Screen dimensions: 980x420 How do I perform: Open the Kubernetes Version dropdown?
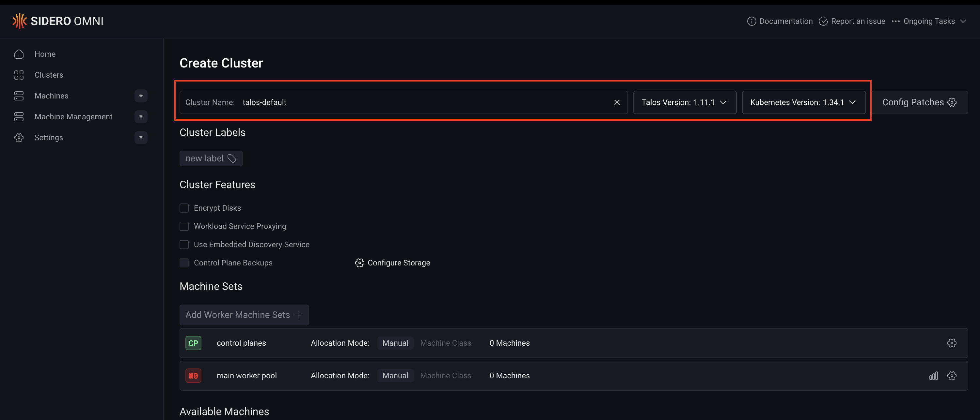pos(803,102)
